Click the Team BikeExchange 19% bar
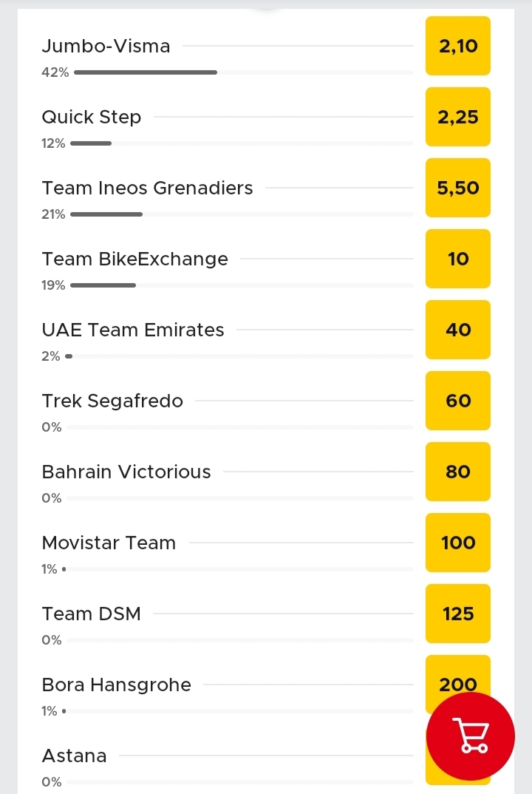The height and width of the screenshot is (794, 532). (103, 285)
